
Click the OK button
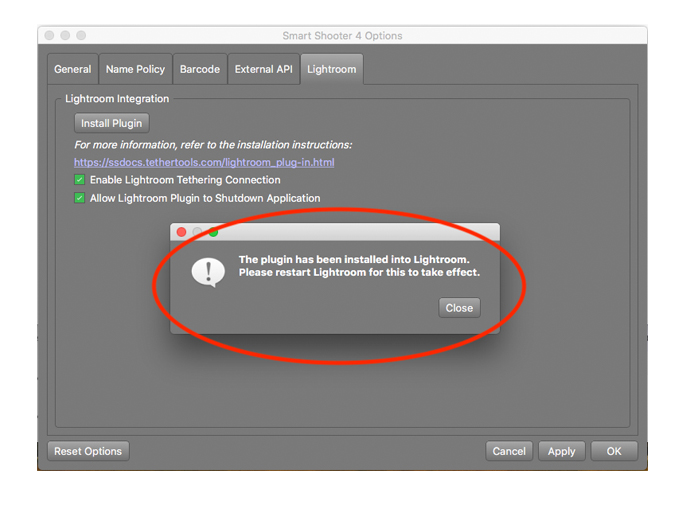(614, 451)
